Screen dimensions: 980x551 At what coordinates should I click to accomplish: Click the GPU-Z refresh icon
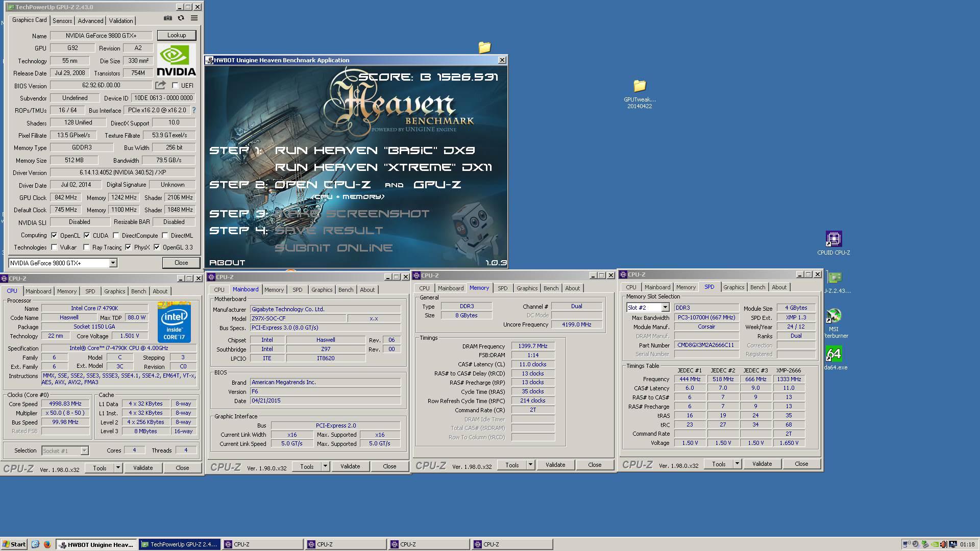pyautogui.click(x=181, y=18)
